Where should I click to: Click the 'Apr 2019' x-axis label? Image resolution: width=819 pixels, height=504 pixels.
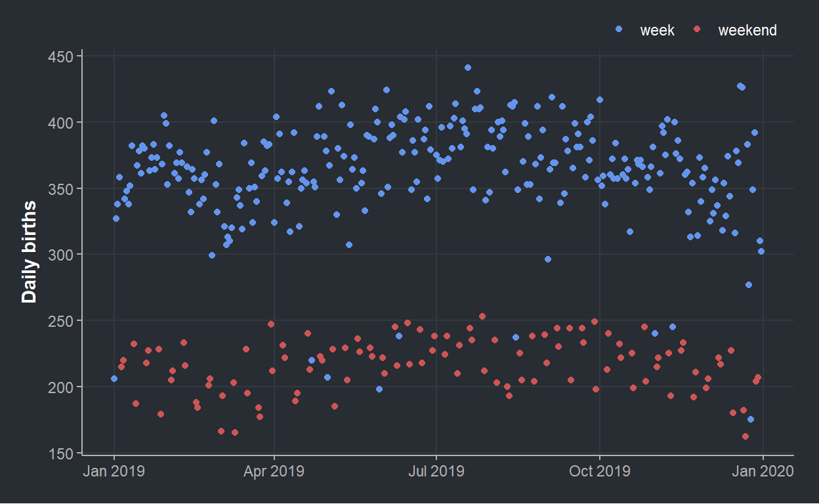coord(275,471)
